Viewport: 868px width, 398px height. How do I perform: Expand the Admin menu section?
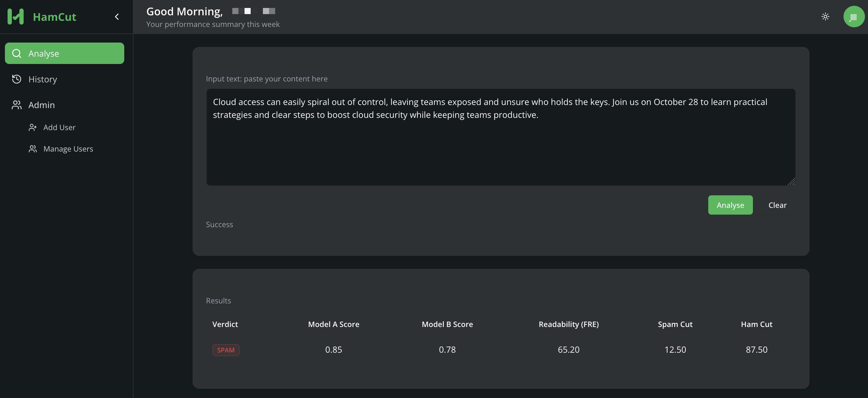click(41, 105)
